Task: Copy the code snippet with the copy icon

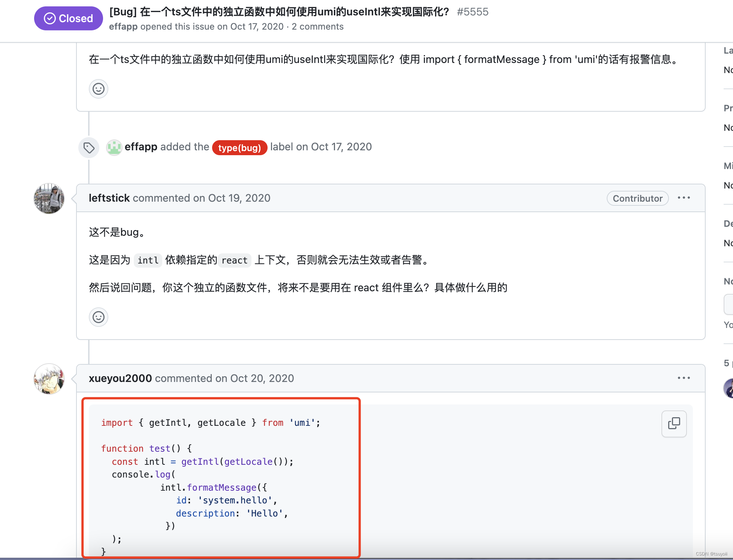Action: coord(674,424)
